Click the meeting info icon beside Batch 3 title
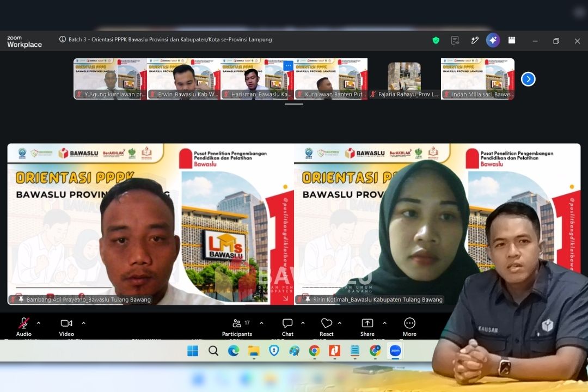 (63, 39)
